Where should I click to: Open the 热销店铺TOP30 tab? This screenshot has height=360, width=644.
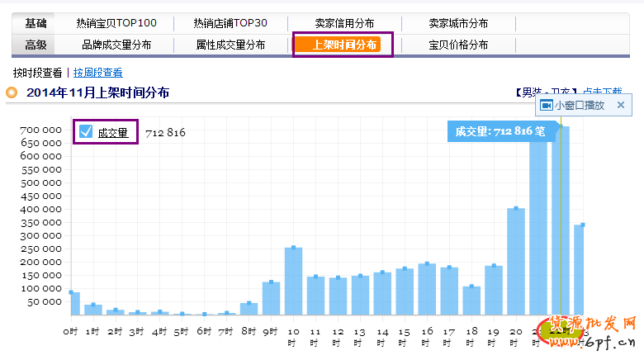click(x=230, y=23)
